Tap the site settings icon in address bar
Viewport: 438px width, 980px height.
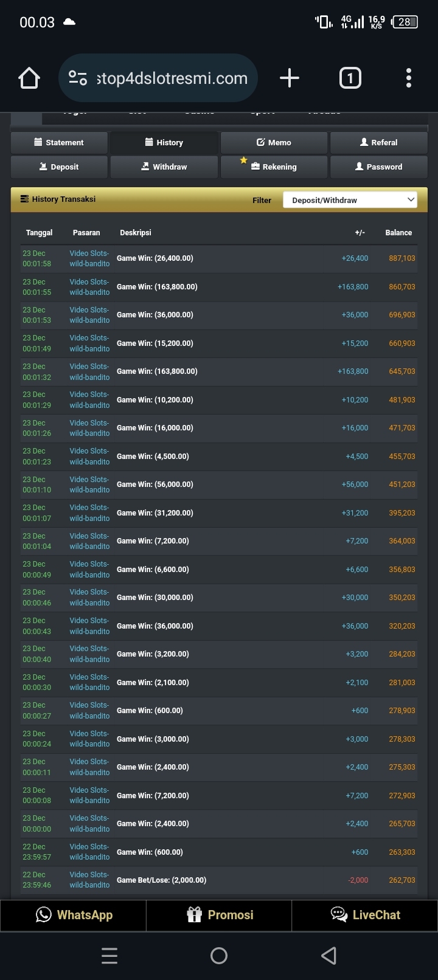(78, 78)
